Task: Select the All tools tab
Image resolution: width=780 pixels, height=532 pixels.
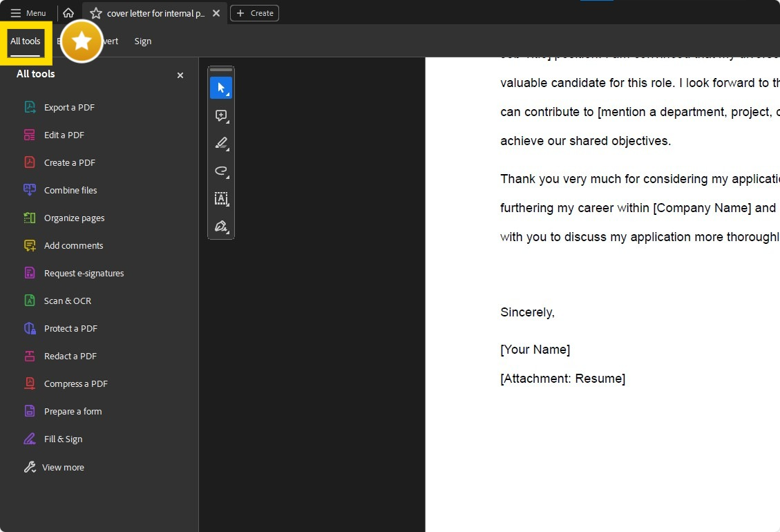Action: click(x=26, y=41)
